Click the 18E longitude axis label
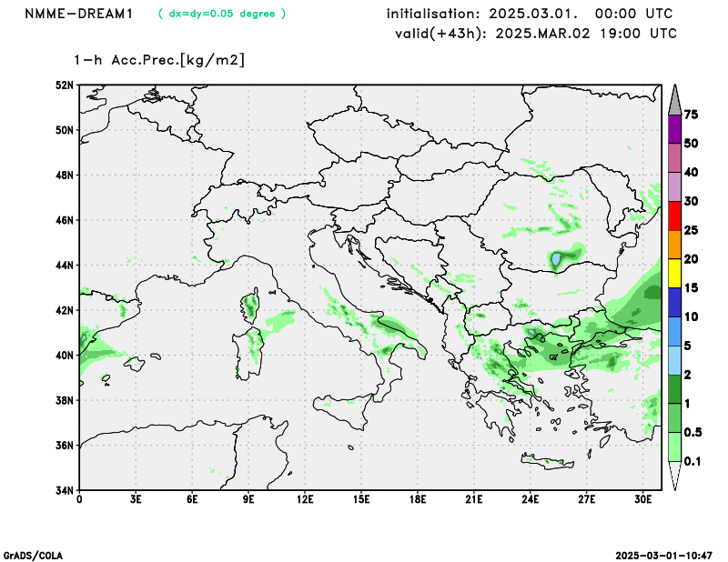728x562 pixels. tap(418, 500)
